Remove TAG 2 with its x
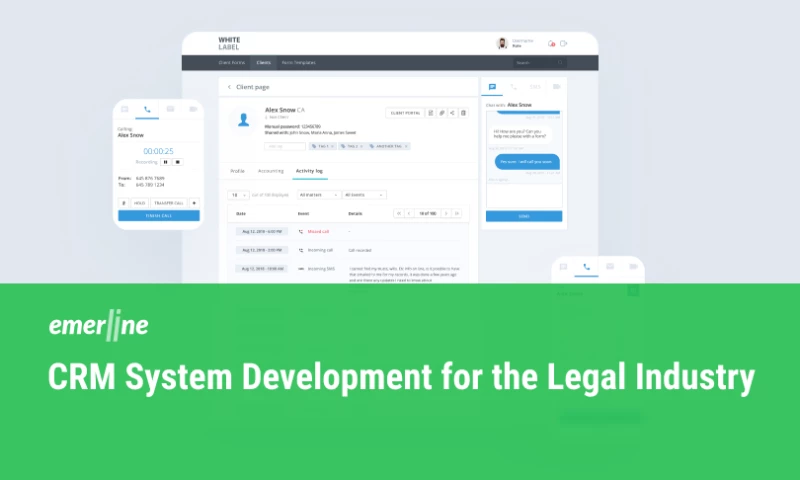Viewport: 800px width, 480px height. pos(361,146)
